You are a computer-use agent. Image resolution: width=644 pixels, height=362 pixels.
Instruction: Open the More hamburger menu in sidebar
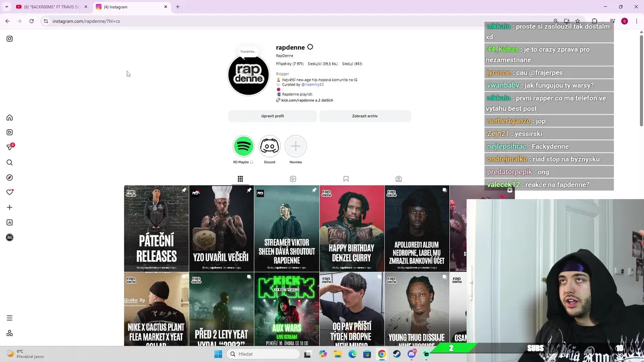pyautogui.click(x=10, y=318)
